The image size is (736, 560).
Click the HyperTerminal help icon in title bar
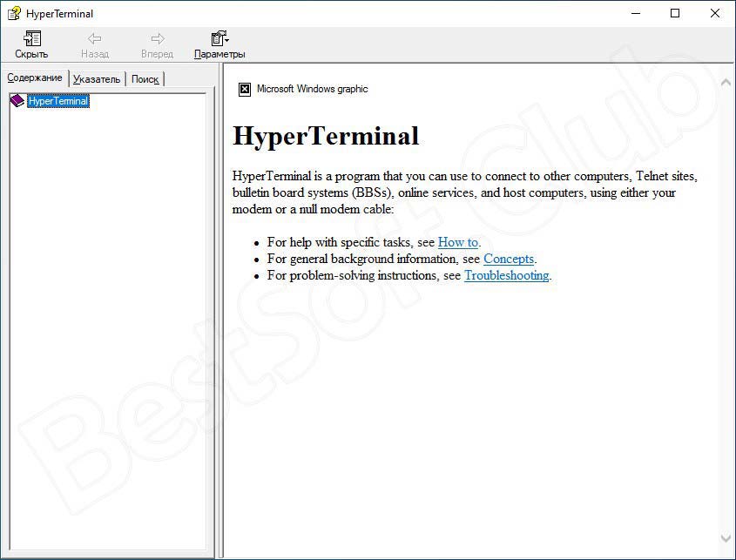[14, 13]
